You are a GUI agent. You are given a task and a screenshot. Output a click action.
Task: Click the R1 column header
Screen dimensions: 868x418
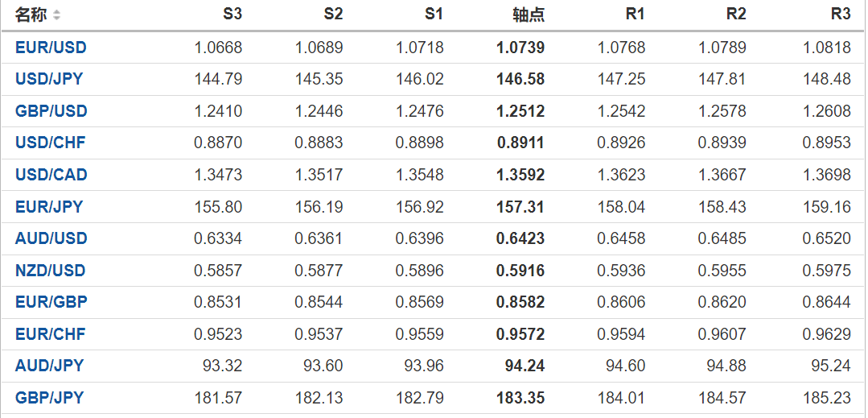(x=635, y=14)
